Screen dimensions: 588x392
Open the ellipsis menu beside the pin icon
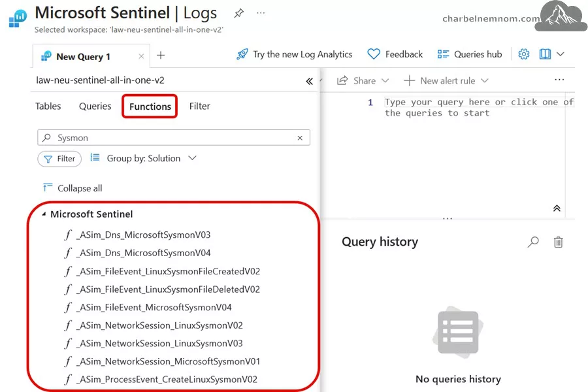click(x=261, y=13)
